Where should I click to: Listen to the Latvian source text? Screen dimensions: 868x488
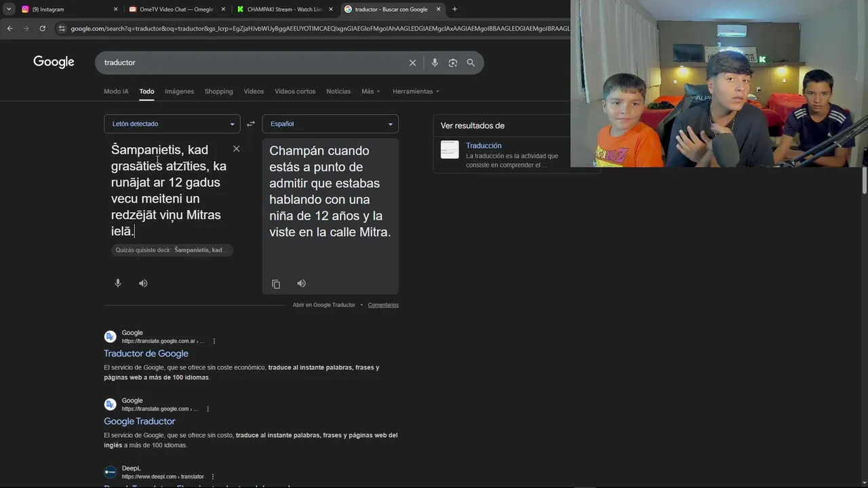click(x=143, y=283)
